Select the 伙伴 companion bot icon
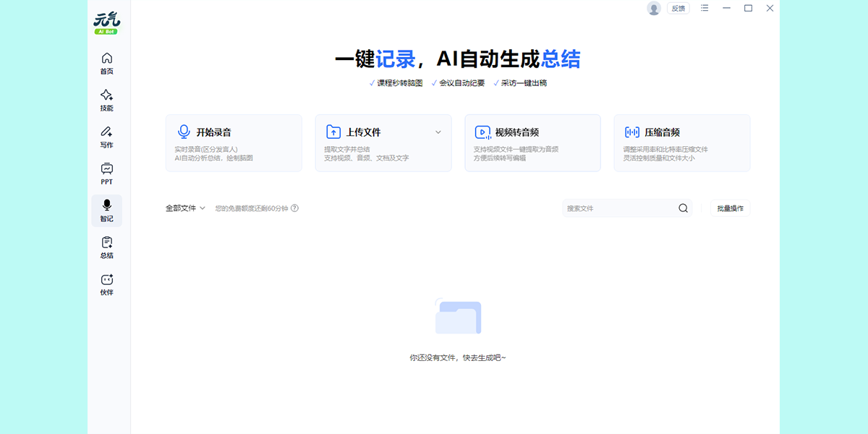Screen dimensions: 868x434 pyautogui.click(x=106, y=280)
